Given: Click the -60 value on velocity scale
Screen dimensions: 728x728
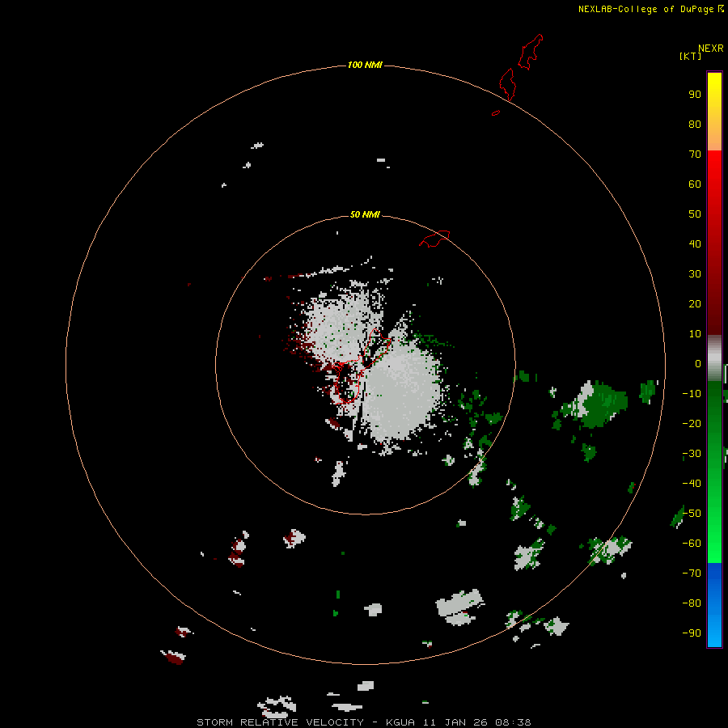Looking at the screenshot, I should [692, 544].
